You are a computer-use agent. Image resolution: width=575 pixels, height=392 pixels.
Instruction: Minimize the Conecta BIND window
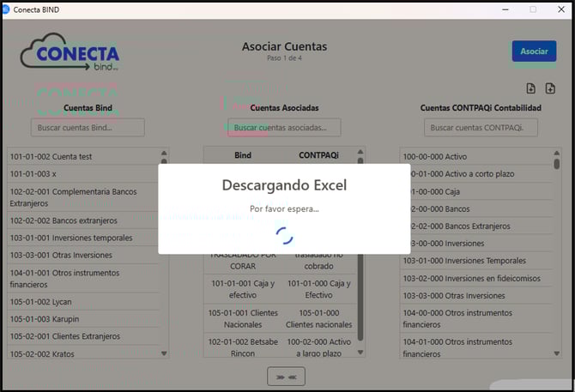pyautogui.click(x=505, y=9)
